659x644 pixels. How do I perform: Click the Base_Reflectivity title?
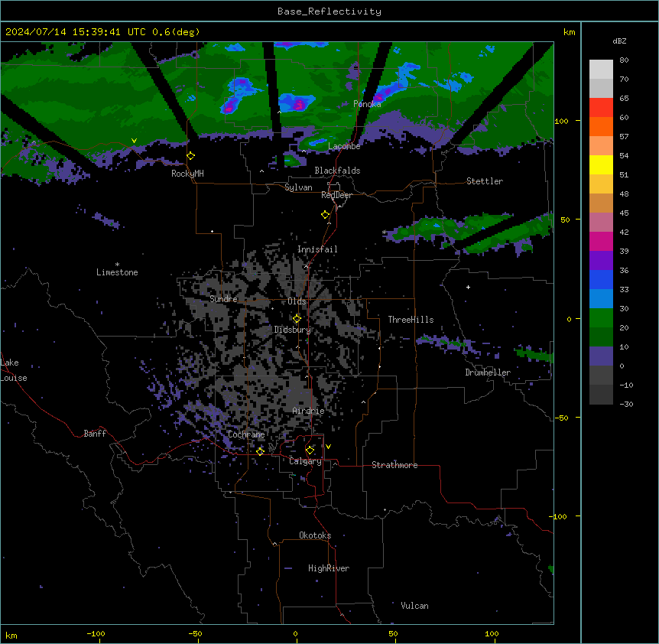tap(329, 11)
